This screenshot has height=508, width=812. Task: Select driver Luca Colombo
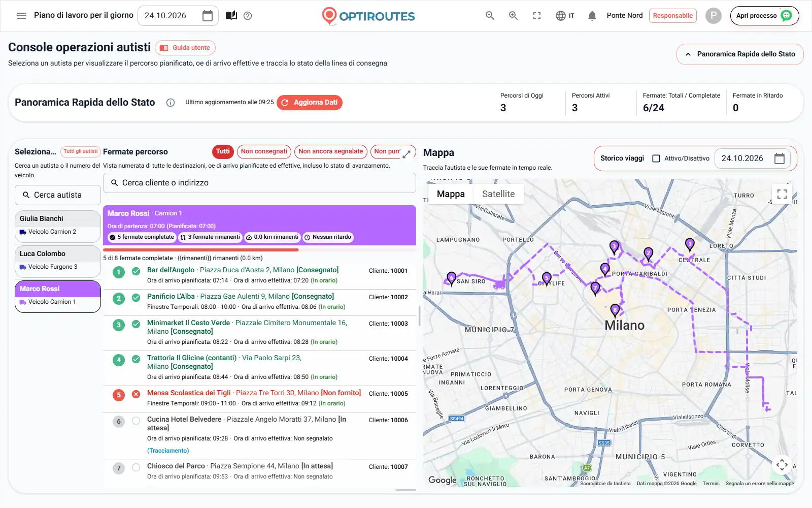(57, 261)
